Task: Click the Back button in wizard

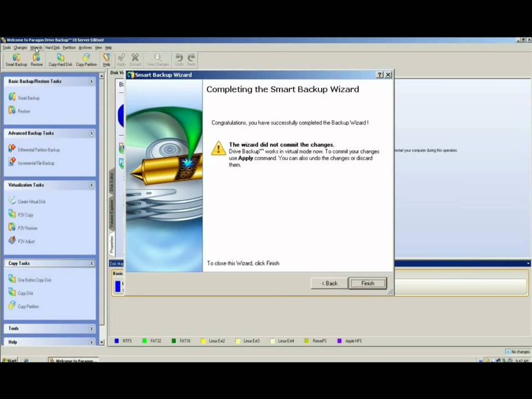Action: pyautogui.click(x=329, y=283)
